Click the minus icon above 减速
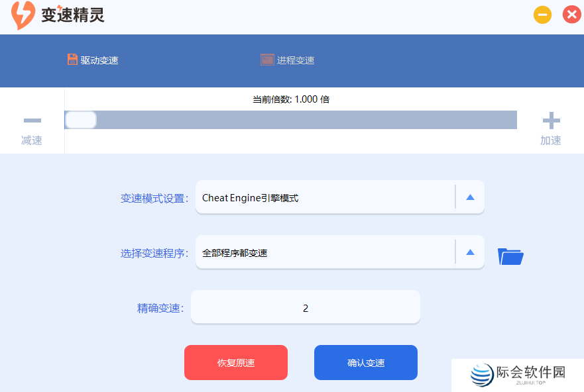 point(32,121)
